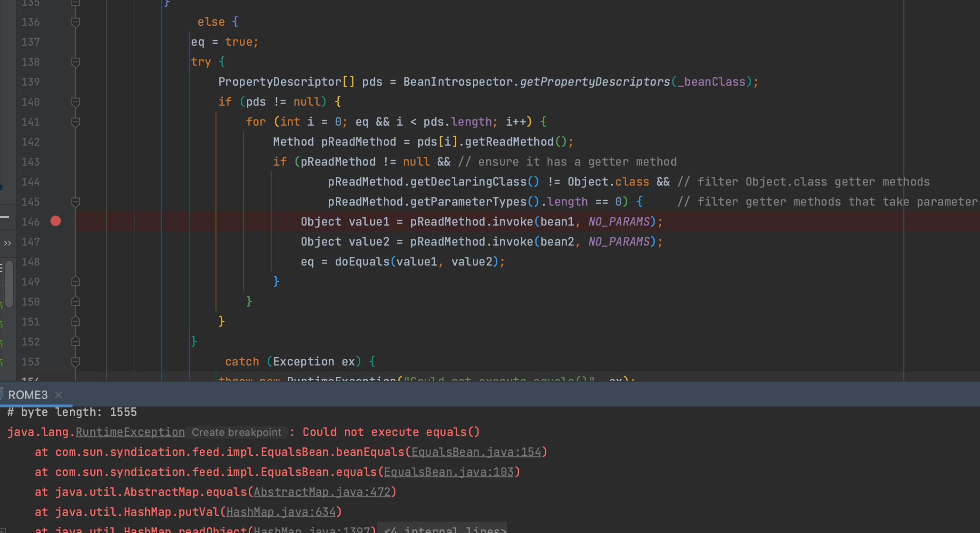Click the 'eq = true;' statement on line 137
The image size is (980, 533).
click(225, 42)
